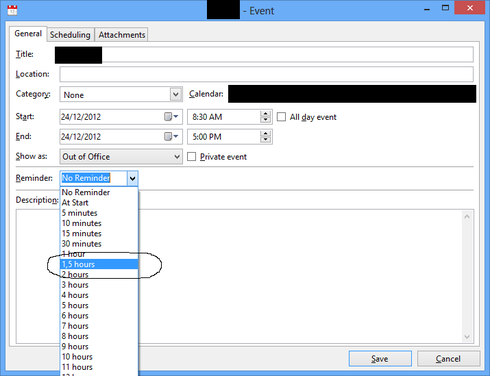This screenshot has width=490, height=376.
Task: Discard changes with Cancel button
Action: pos(448,359)
